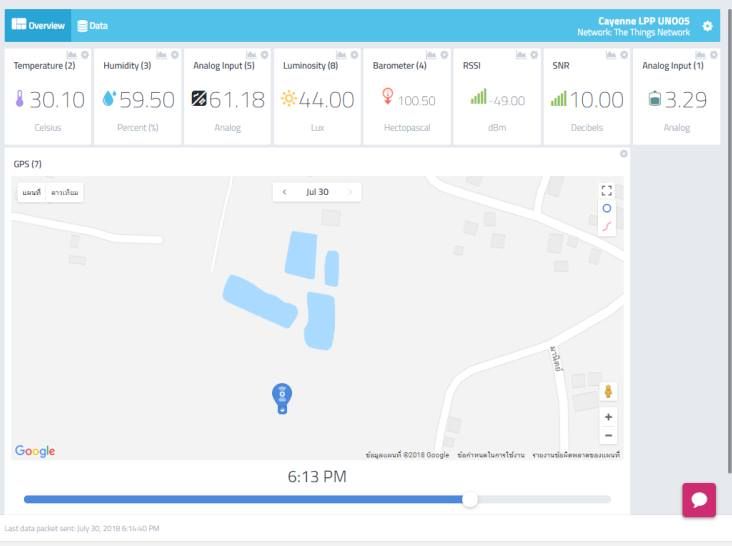
Task: Switch map to satellite view
Action: click(65, 192)
